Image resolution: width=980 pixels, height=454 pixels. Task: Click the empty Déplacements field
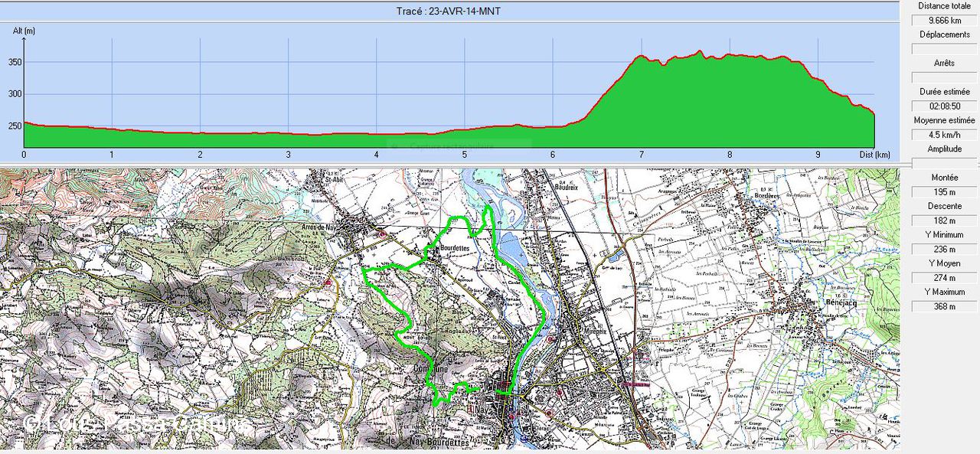(x=943, y=49)
